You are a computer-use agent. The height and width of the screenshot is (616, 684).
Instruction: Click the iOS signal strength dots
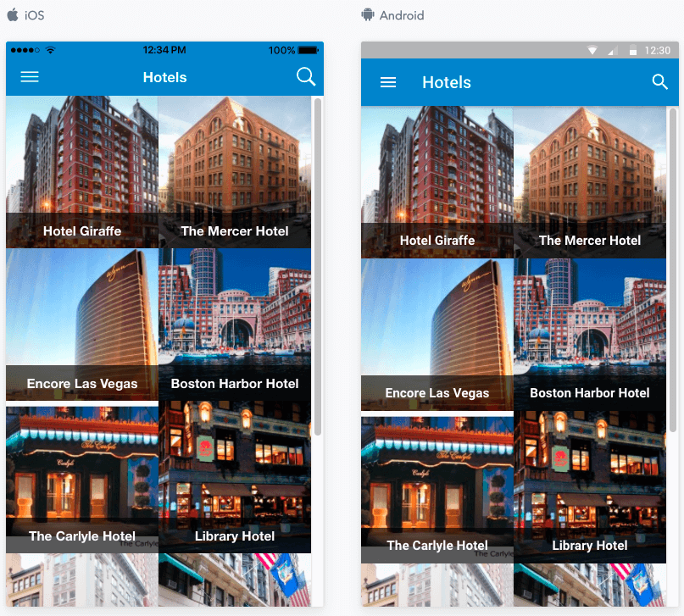point(25,50)
